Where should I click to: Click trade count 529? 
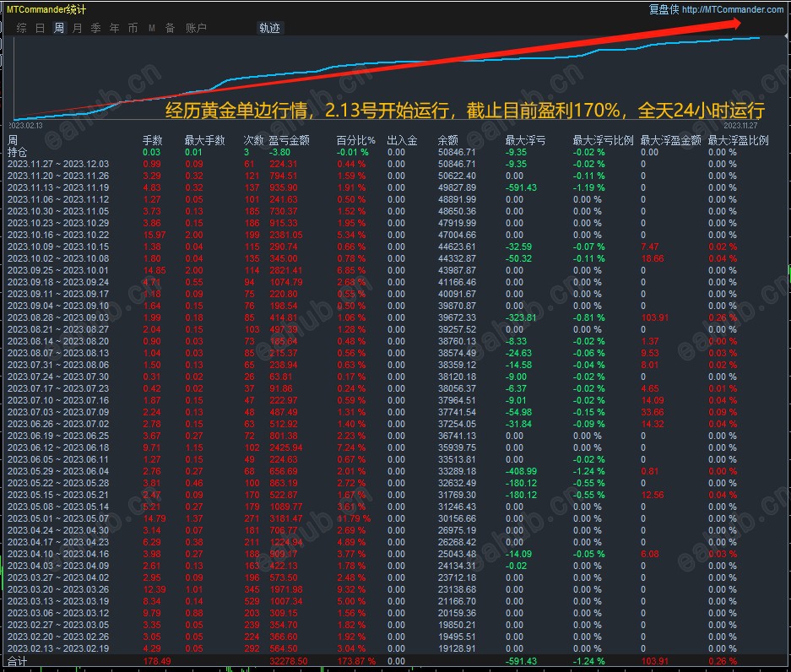[252, 601]
